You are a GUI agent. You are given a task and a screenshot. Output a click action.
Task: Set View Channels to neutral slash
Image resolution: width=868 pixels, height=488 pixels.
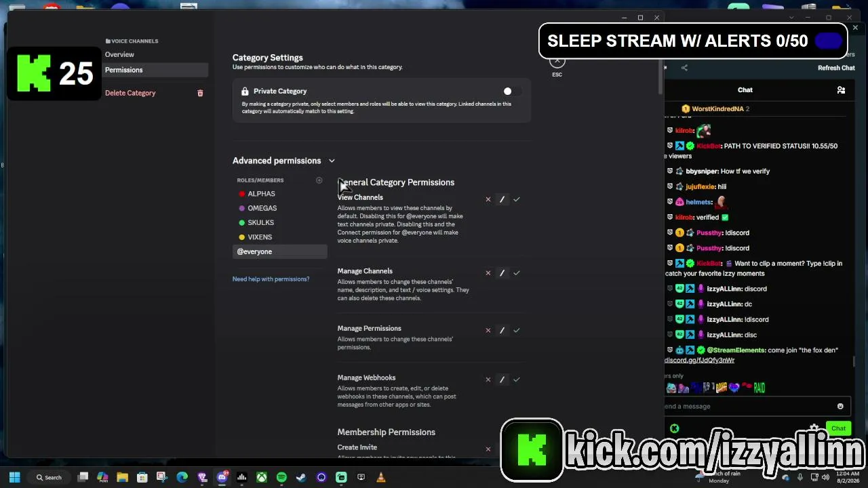(502, 199)
